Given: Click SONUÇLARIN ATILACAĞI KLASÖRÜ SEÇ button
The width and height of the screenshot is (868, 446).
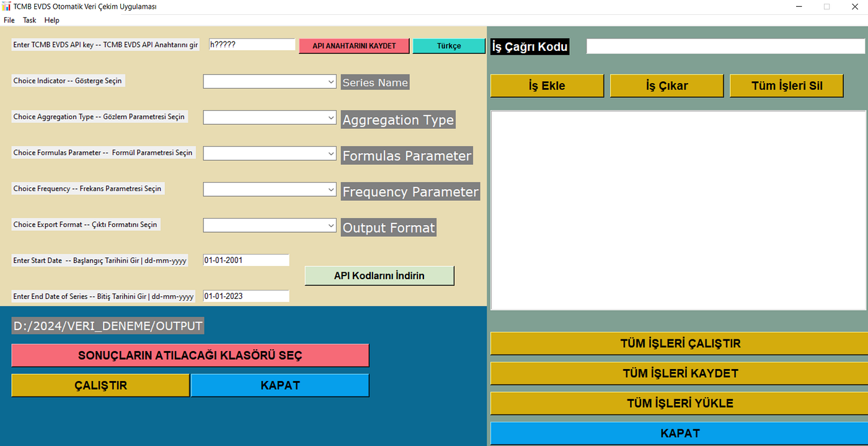Looking at the screenshot, I should [x=190, y=355].
